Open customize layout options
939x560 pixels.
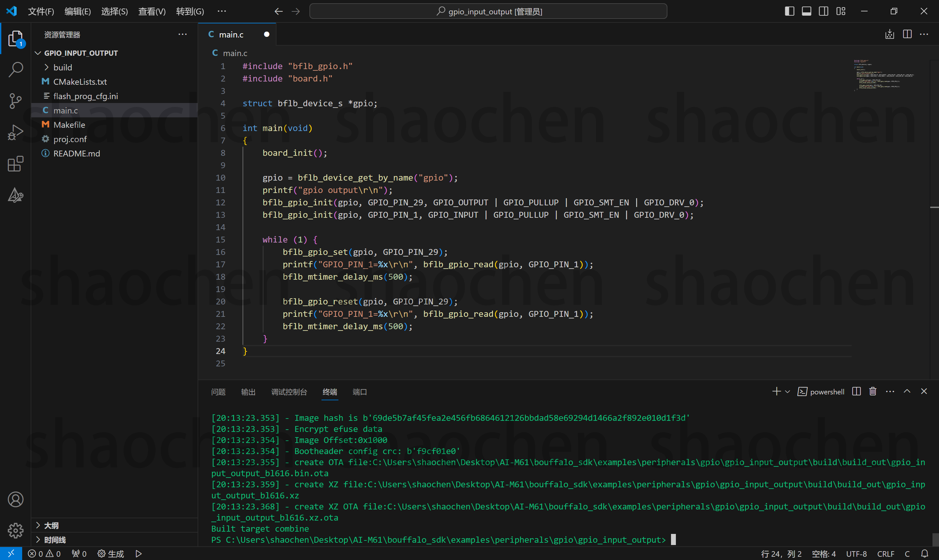click(841, 11)
